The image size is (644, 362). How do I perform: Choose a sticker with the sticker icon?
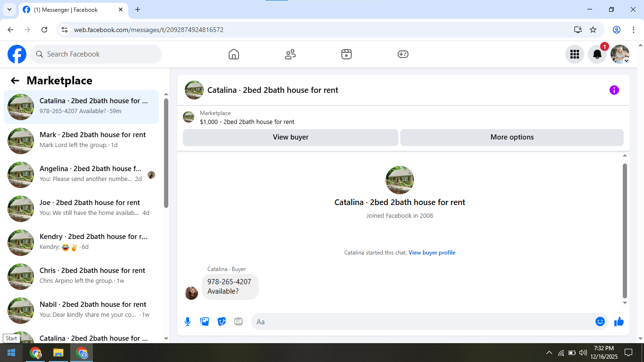point(222,321)
